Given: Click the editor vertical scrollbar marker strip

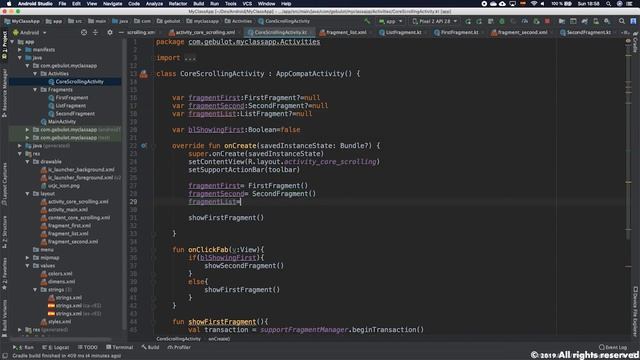Looking at the screenshot, I should [629, 188].
